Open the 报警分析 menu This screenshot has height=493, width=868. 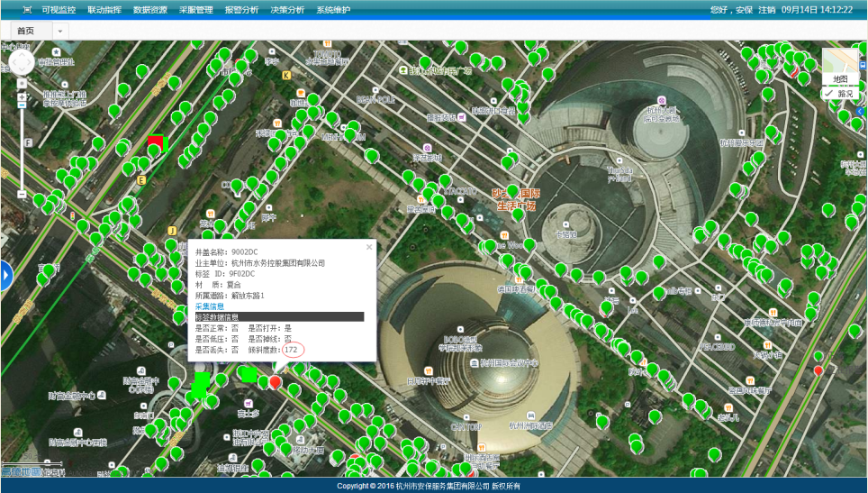pyautogui.click(x=240, y=10)
